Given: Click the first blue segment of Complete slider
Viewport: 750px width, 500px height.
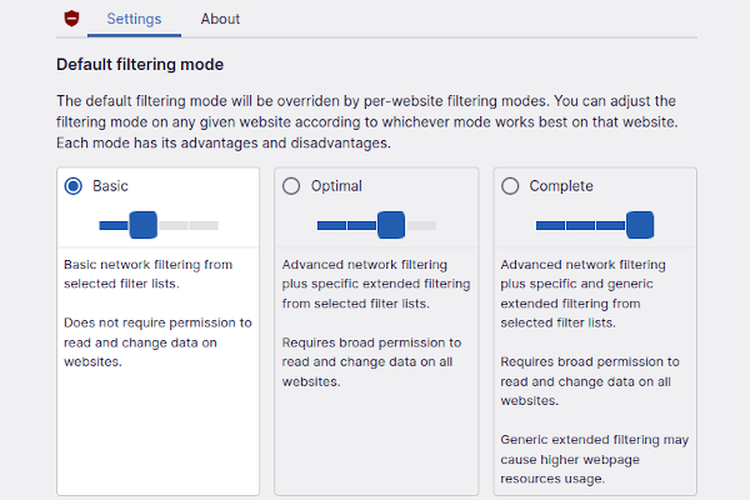Looking at the screenshot, I should coord(550,225).
